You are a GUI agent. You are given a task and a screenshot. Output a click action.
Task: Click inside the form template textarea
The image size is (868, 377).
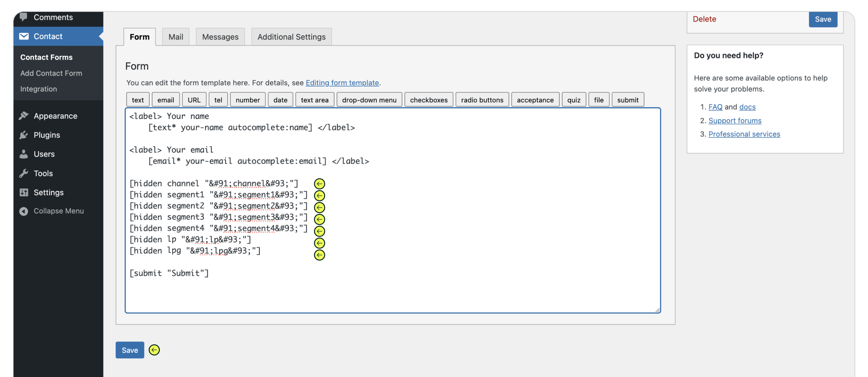point(393,211)
